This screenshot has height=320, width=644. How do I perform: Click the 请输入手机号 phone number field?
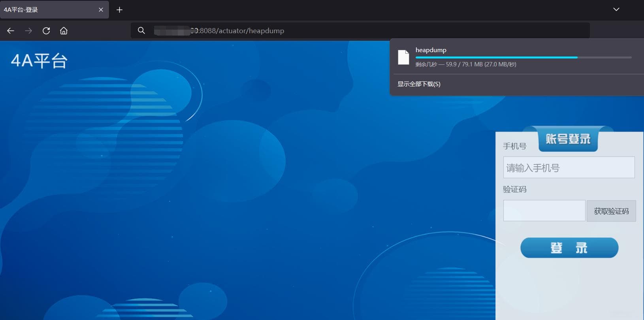569,168
